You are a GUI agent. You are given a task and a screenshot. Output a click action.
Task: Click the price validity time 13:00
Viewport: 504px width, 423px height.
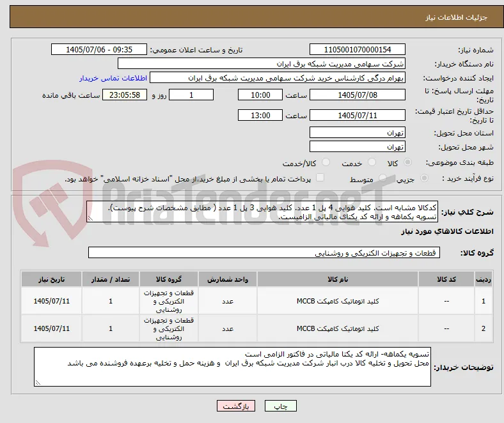(260, 115)
